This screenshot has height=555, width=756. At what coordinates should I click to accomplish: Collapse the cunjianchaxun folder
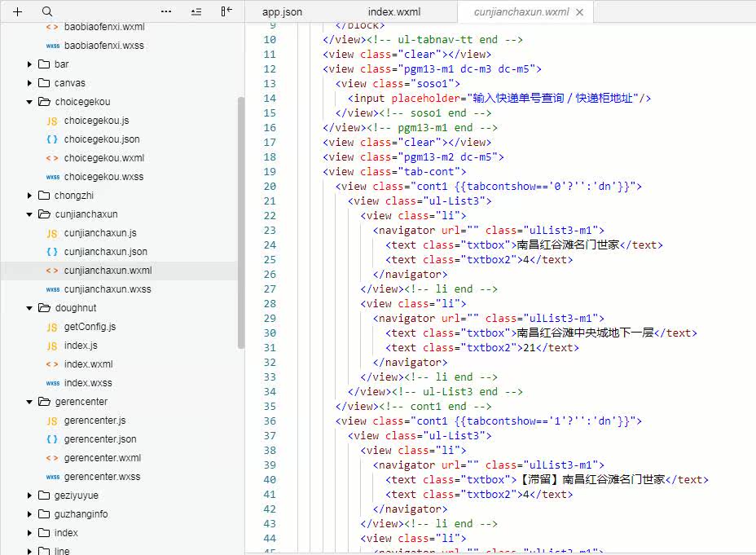click(29, 214)
